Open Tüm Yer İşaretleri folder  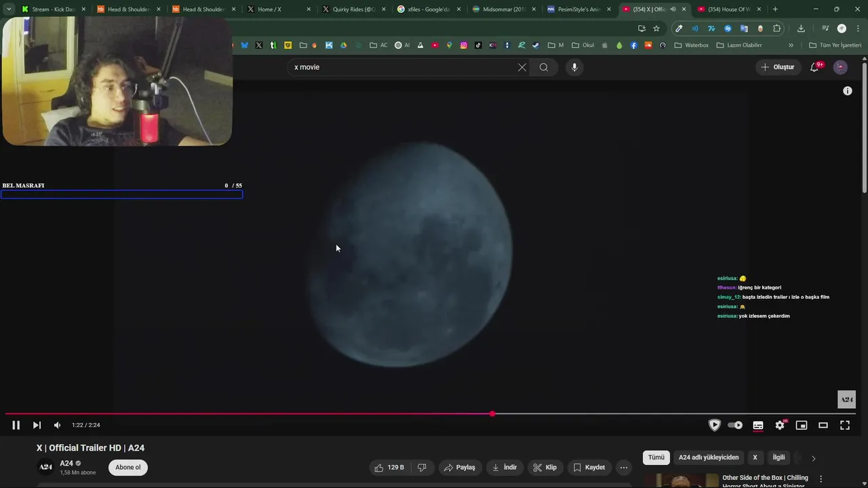pyautogui.click(x=835, y=45)
